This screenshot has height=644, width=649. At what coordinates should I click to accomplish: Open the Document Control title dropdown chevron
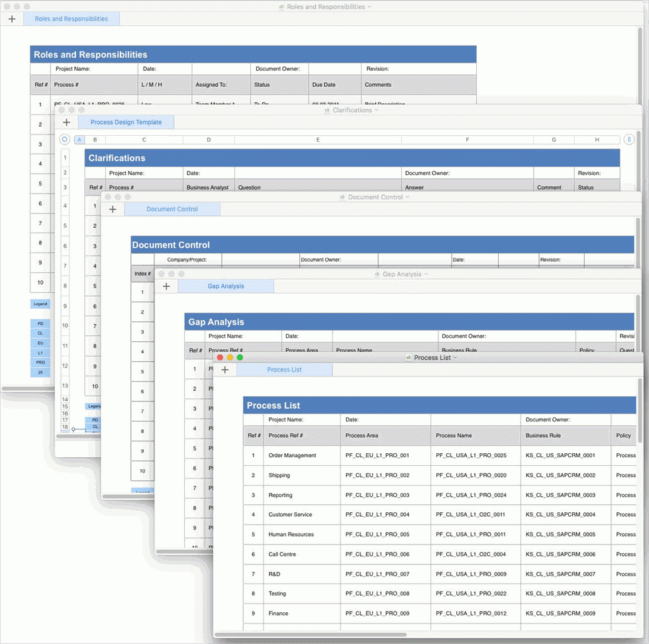[407, 197]
